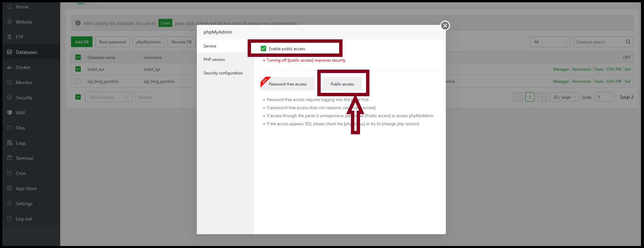Open Databases in the sidebar
644x248 pixels.
pyautogui.click(x=31, y=52)
